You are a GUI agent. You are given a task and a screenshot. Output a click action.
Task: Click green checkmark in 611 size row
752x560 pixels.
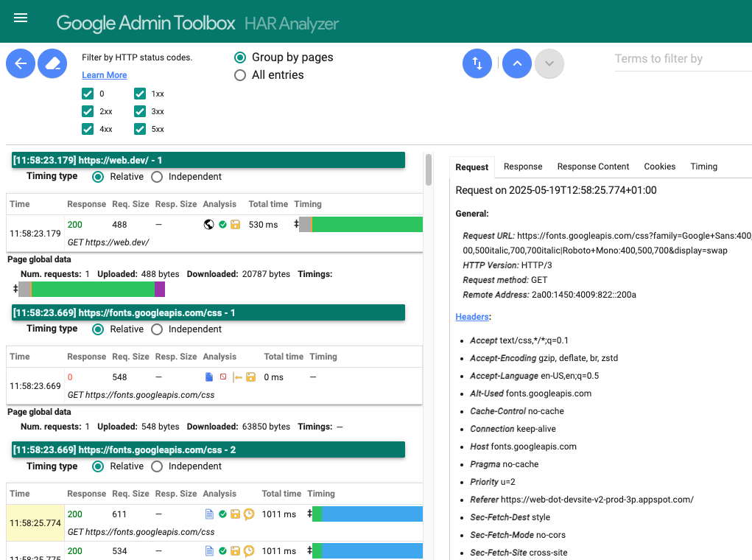222,514
